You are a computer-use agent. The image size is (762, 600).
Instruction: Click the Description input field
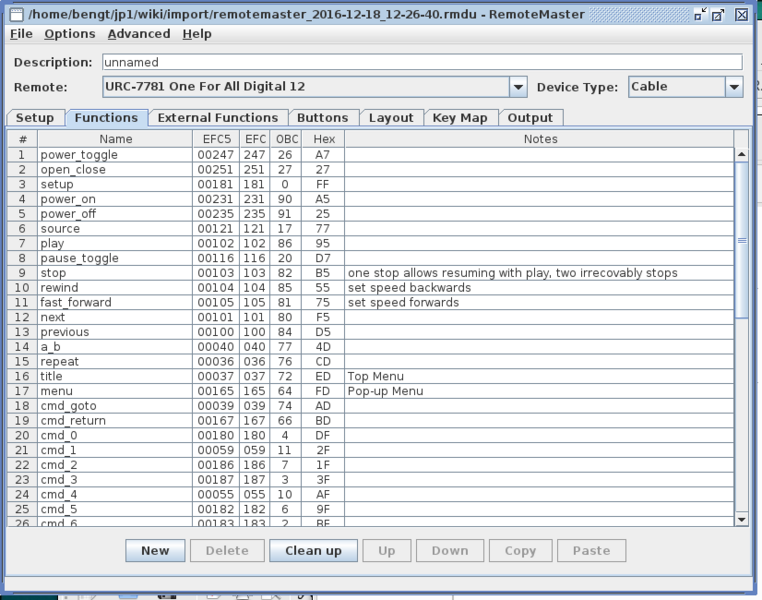coord(422,62)
